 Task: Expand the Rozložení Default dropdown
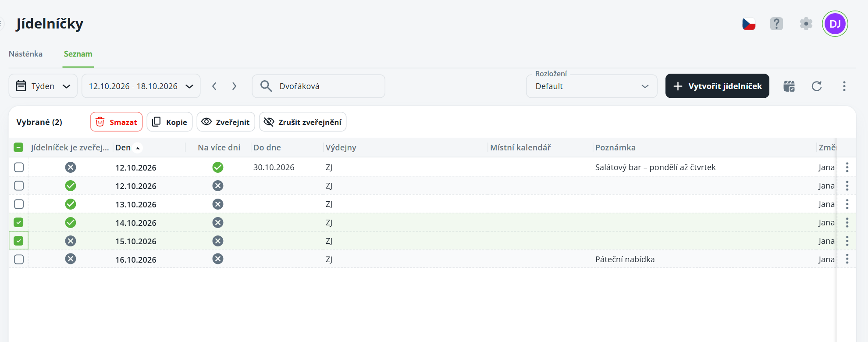point(591,86)
